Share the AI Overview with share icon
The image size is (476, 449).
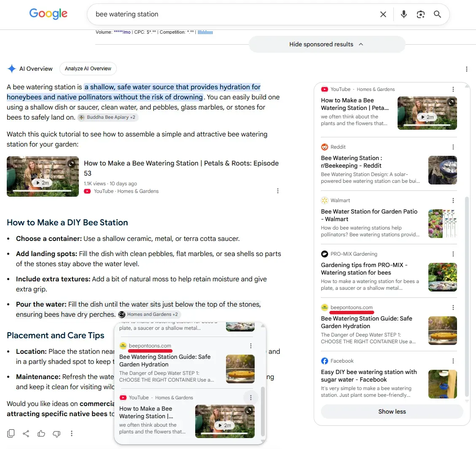tap(26, 433)
